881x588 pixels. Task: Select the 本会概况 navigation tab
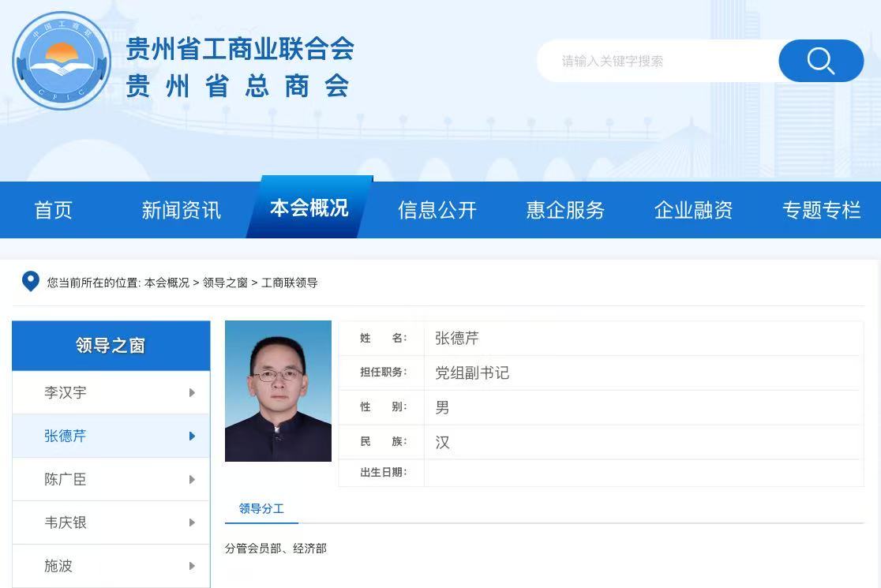point(309,208)
